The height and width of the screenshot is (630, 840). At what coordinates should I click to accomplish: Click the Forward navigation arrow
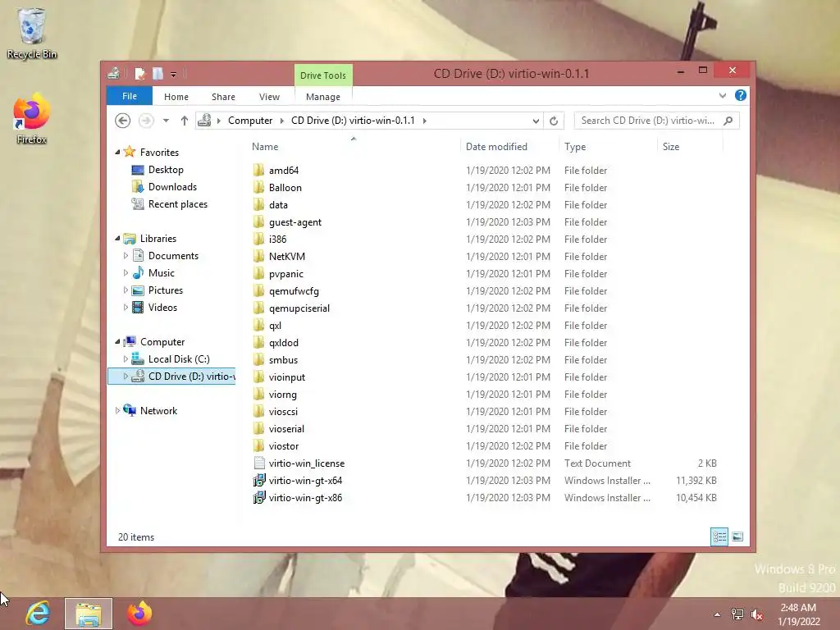(146, 121)
